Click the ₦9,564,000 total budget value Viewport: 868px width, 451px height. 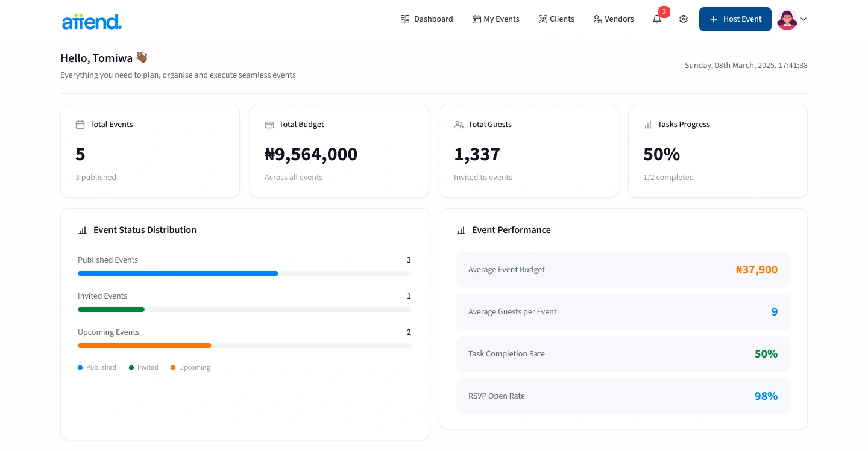[x=311, y=154]
